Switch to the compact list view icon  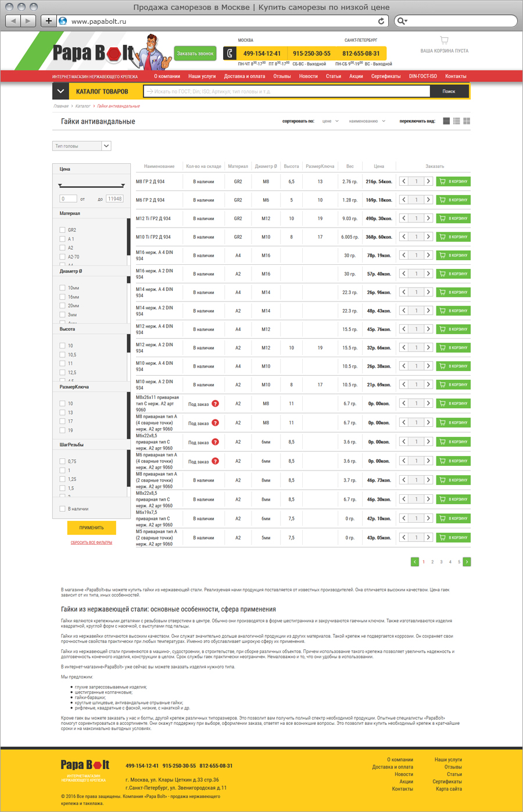click(457, 121)
